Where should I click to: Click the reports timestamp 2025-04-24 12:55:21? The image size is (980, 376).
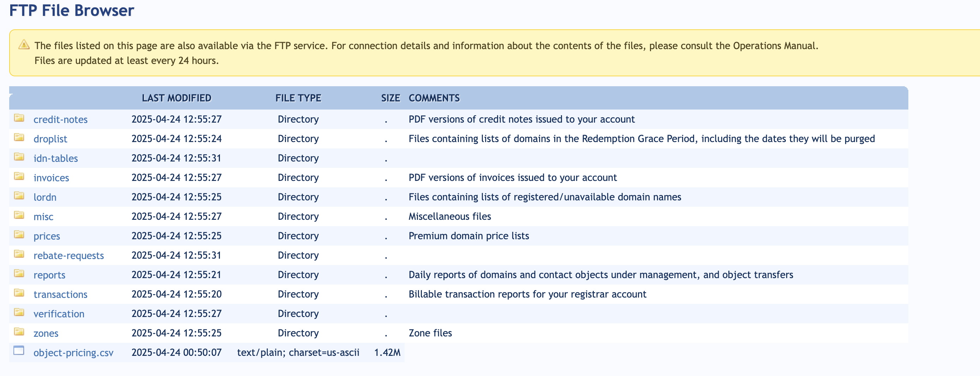click(177, 275)
